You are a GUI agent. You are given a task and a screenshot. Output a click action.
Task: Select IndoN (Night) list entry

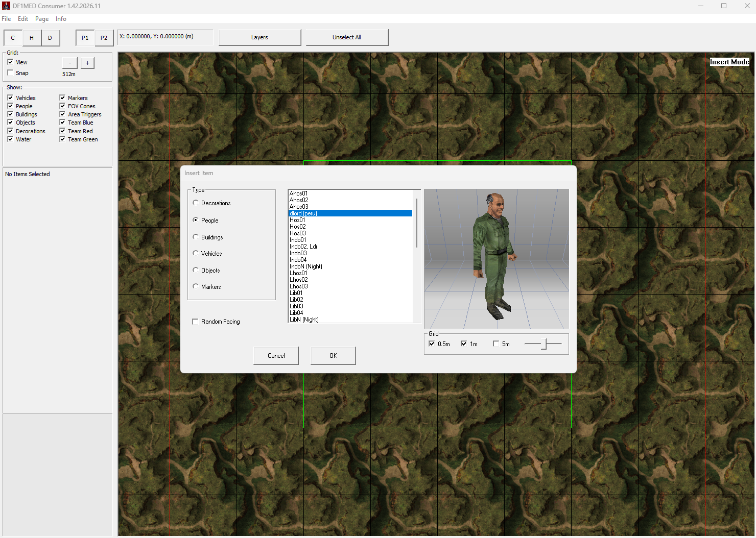click(x=350, y=266)
